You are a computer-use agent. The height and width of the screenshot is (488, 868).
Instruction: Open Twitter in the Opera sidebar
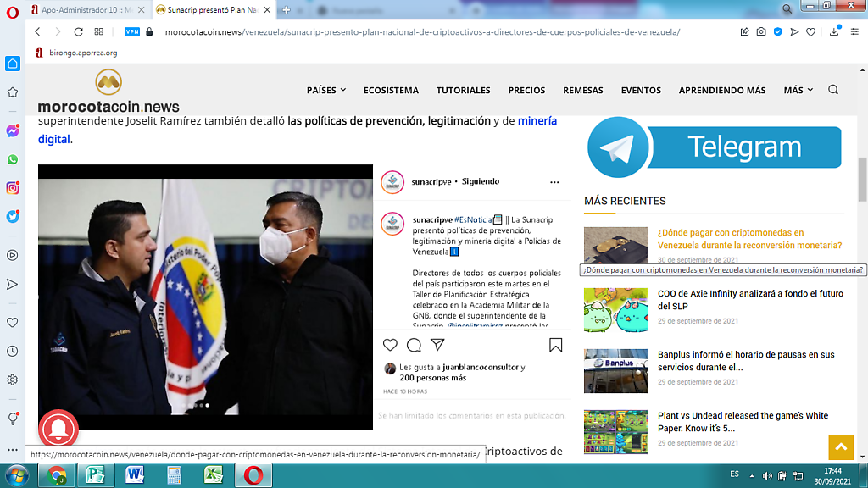13,216
